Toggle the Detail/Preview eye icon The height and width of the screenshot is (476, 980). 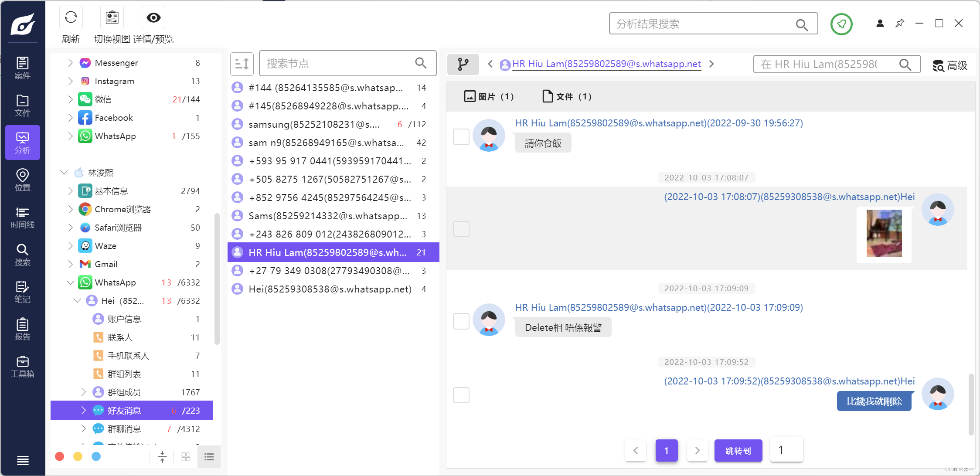[x=153, y=18]
